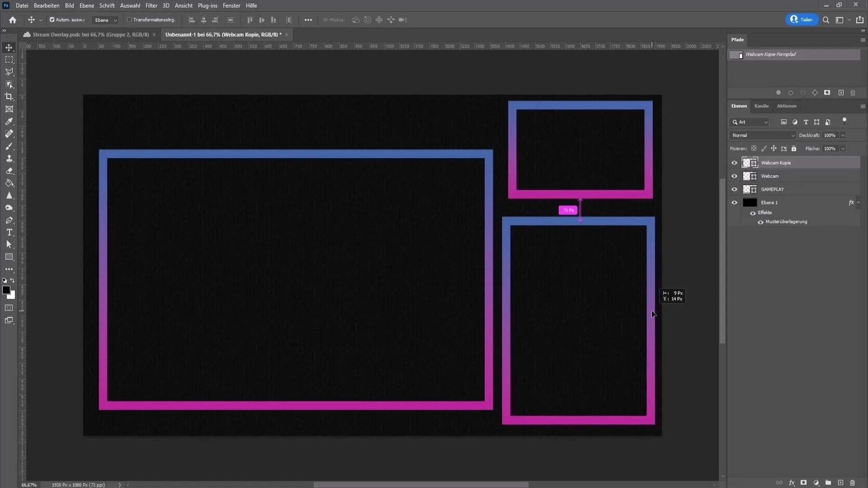Click the Teilen share button
Screen dimensions: 868x488
click(802, 19)
